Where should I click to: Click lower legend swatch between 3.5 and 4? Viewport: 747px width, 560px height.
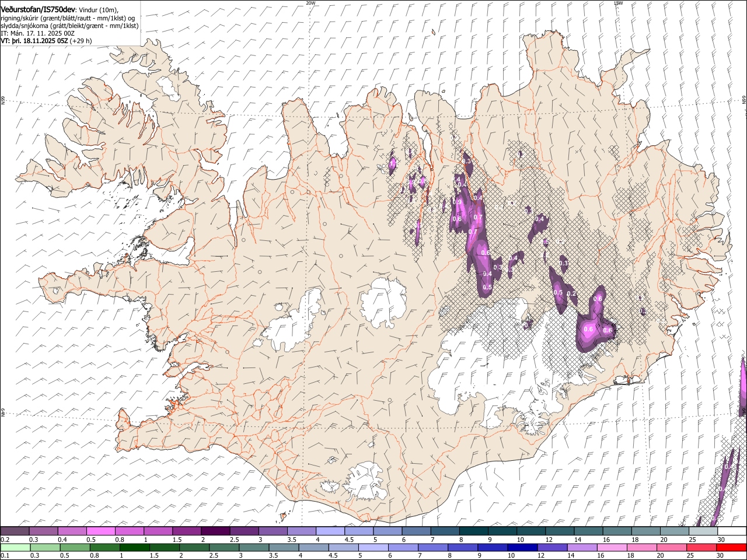tap(283, 548)
